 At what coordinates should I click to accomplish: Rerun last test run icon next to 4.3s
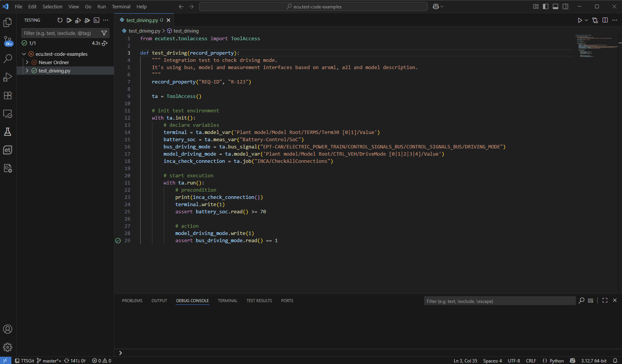click(105, 43)
